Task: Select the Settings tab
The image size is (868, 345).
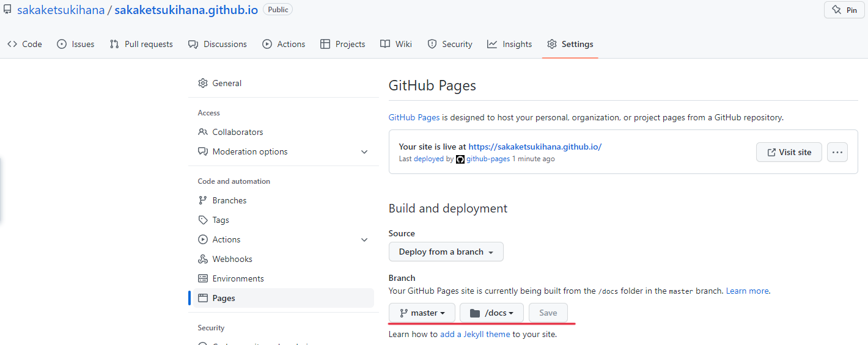Action: click(x=570, y=44)
